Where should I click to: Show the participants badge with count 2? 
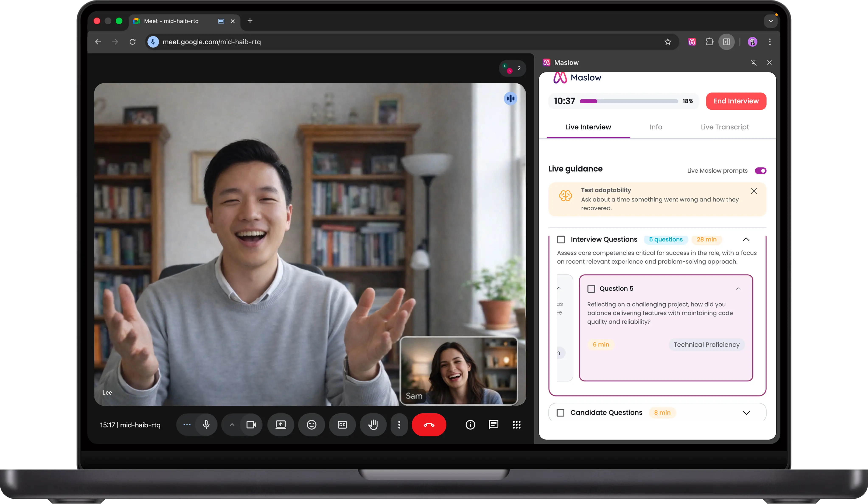(512, 68)
